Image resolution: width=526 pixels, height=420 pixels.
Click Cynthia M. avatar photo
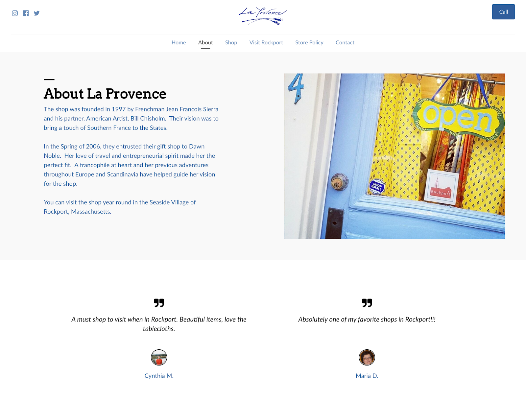point(159,357)
